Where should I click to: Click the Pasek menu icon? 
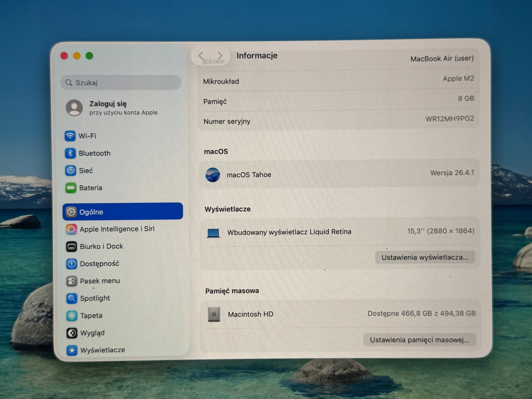click(x=72, y=281)
